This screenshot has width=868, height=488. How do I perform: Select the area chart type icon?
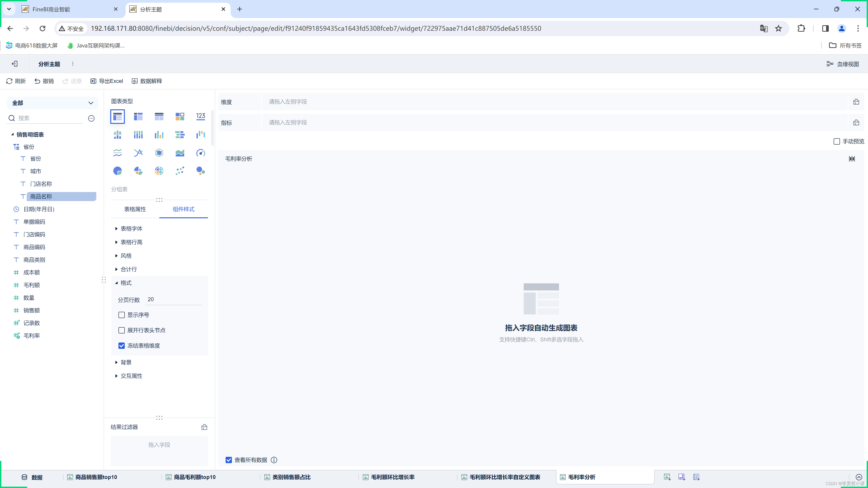[x=180, y=153]
